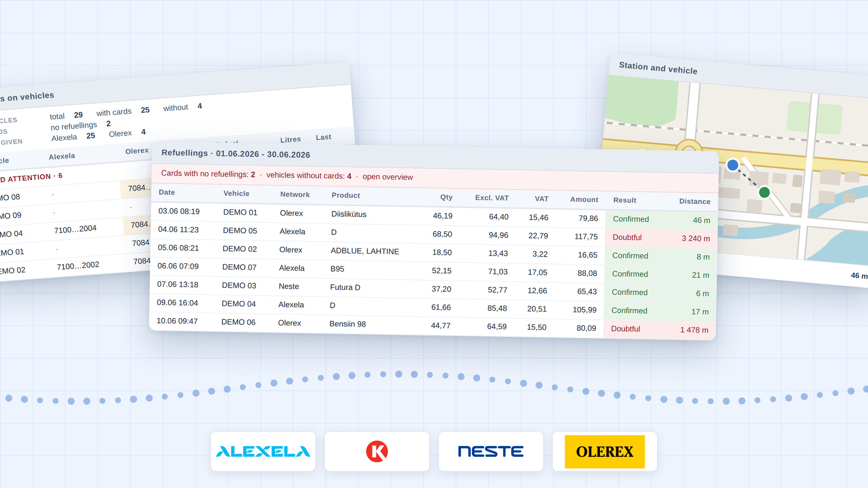Click the 105,99 amount cell
The height and width of the screenshot is (488, 868).
pyautogui.click(x=585, y=310)
